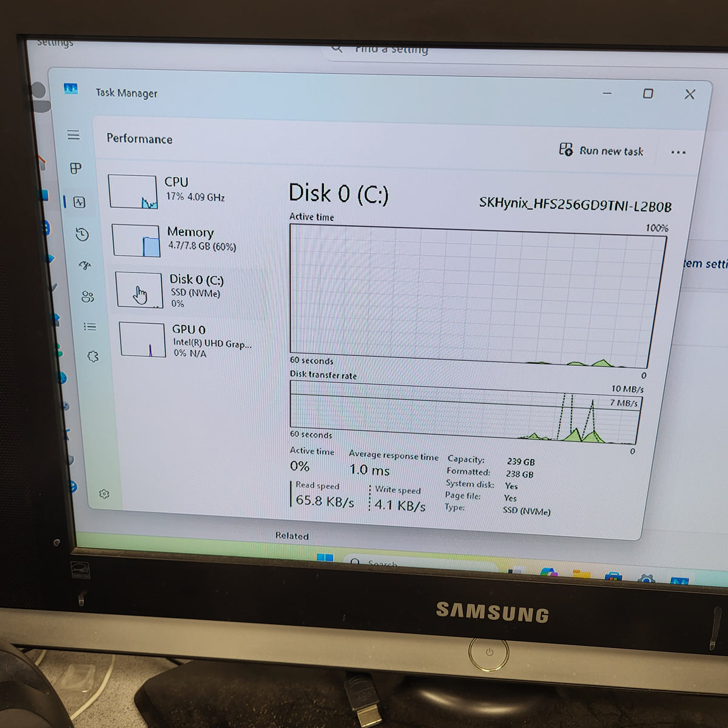Open Settings gear icon on the taskbar
The width and height of the screenshot is (728, 728).
click(x=647, y=579)
